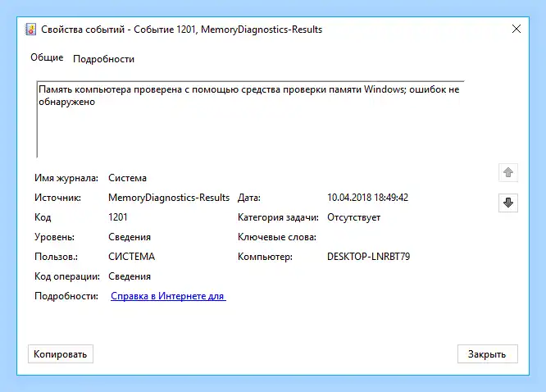Select computer name DESKTOP-LNRBT79
The height and width of the screenshot is (392, 546).
368,257
